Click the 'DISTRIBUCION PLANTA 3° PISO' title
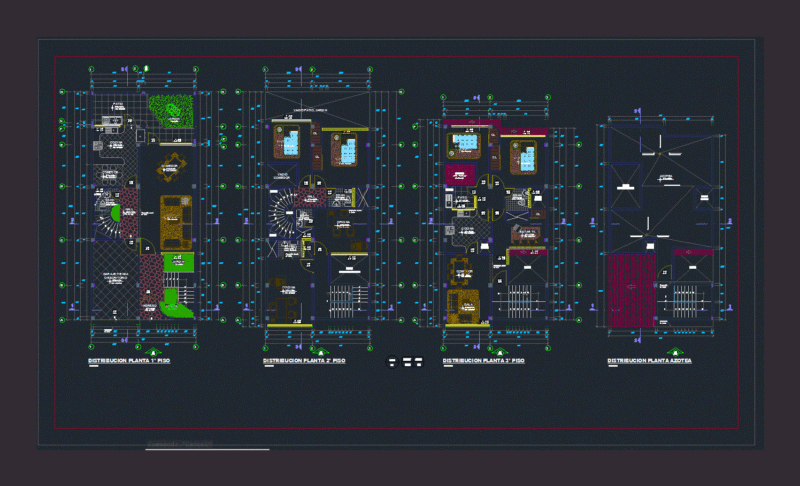This screenshot has width=800, height=486. (484, 361)
